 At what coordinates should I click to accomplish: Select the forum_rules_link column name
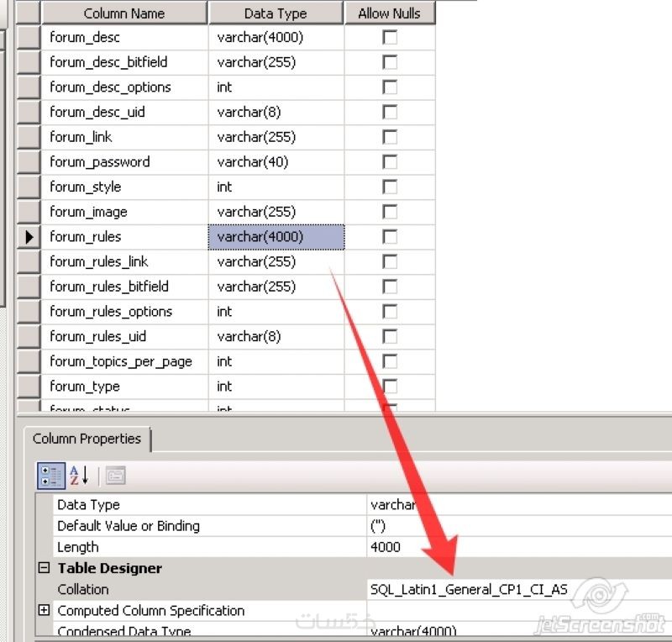click(124, 261)
